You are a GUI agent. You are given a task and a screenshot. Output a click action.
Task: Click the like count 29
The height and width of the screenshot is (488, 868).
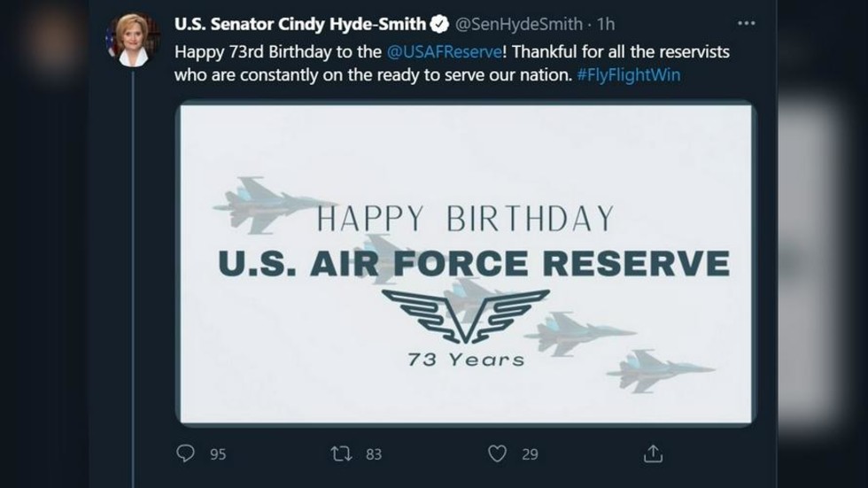[x=530, y=454]
